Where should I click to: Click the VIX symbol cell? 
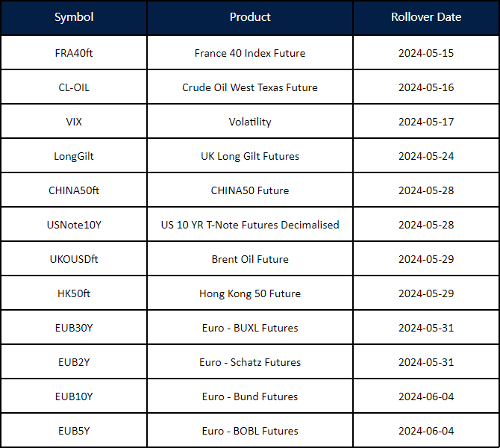pos(74,122)
